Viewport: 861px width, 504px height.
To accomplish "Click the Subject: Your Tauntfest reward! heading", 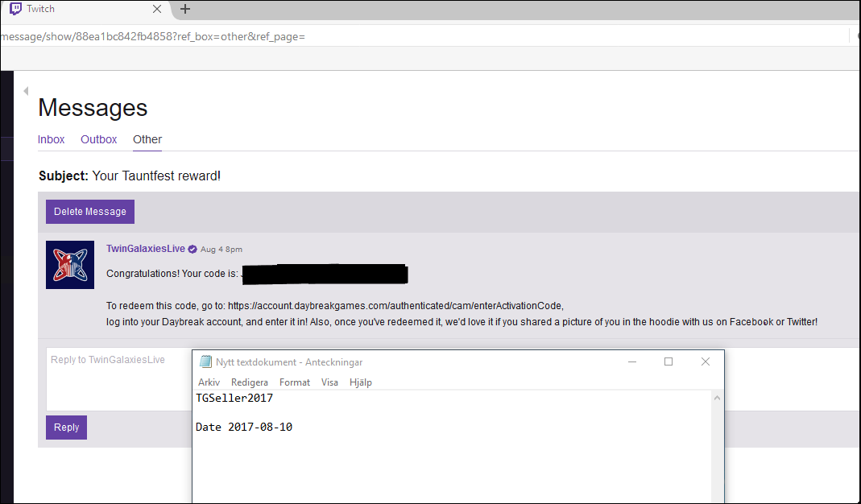I will pyautogui.click(x=130, y=176).
